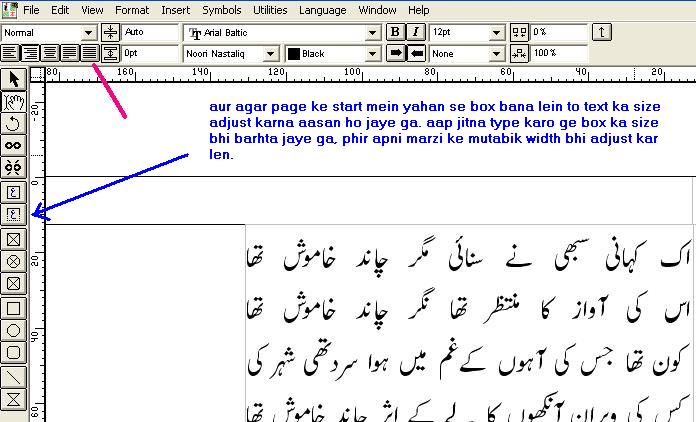696x422 pixels.
Task: Choose the rounded rectangle tool
Action: (x=13, y=352)
